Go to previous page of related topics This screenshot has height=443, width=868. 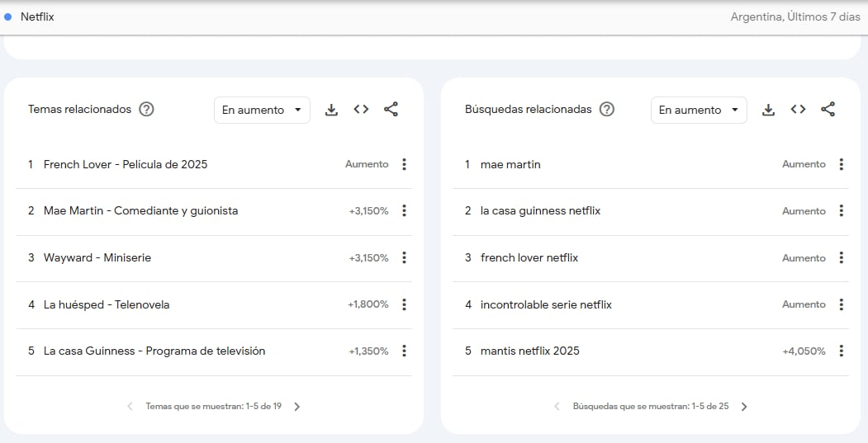(130, 407)
